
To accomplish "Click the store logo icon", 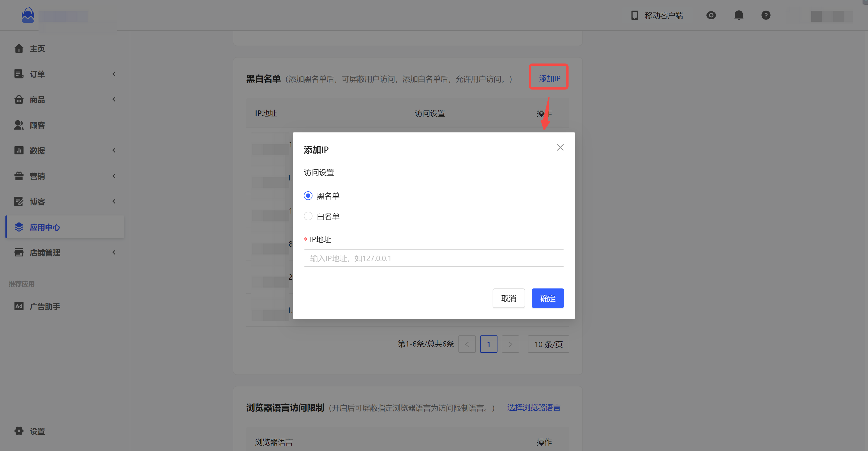I will click(28, 15).
